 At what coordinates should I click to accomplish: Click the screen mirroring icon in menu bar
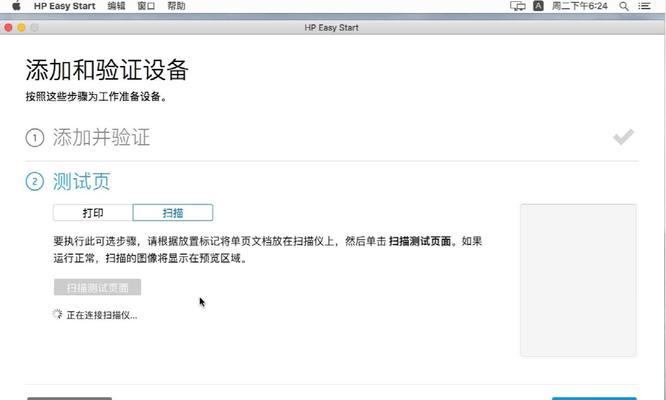coord(518,6)
